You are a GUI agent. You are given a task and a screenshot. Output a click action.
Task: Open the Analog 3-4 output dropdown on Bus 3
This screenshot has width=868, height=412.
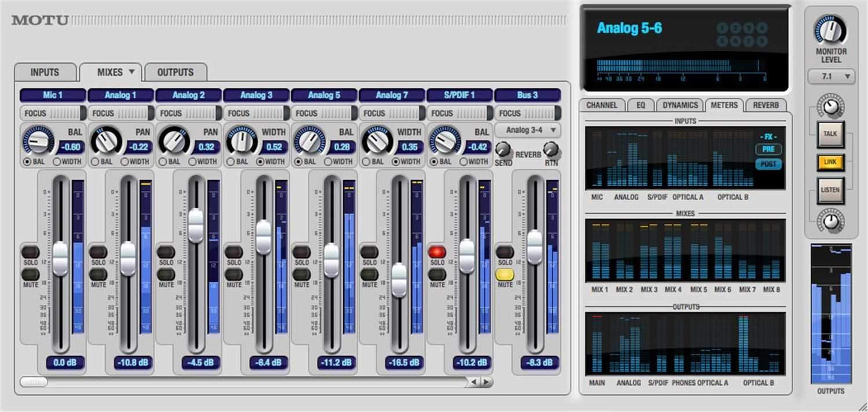(x=528, y=129)
